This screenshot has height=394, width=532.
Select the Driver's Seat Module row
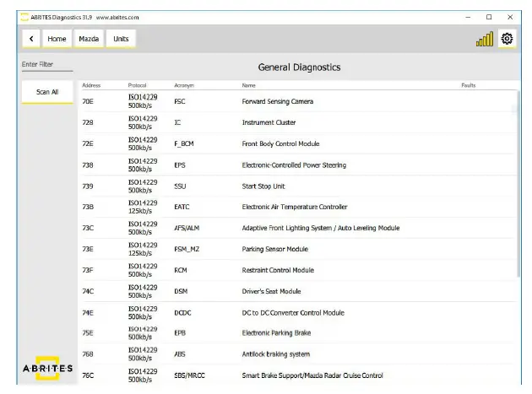click(x=299, y=291)
